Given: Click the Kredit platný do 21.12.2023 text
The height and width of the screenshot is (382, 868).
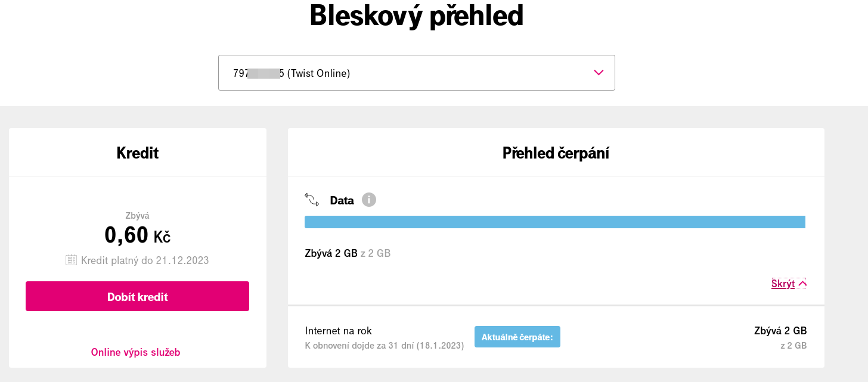Looking at the screenshot, I should click(x=145, y=260).
